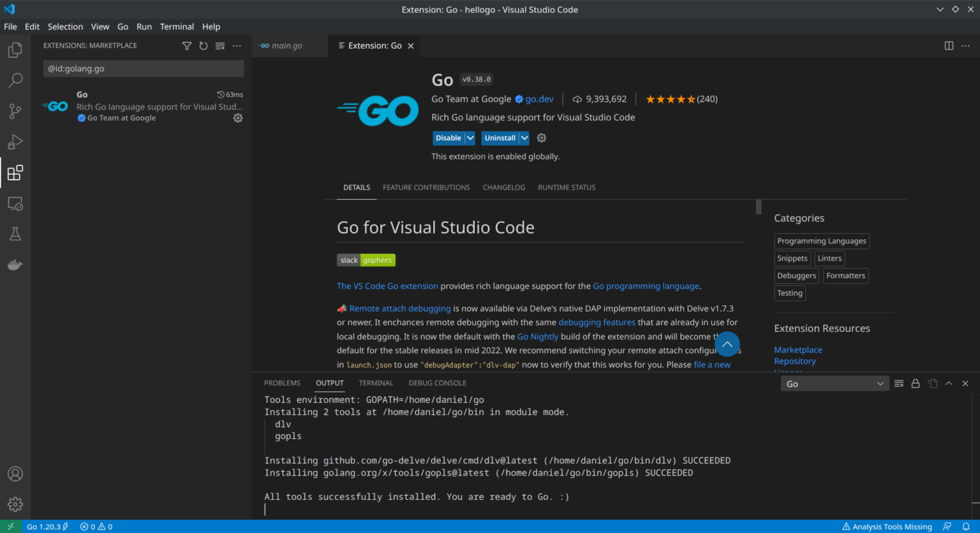Open the Testing beaker view
The height and width of the screenshot is (533, 980).
pyautogui.click(x=15, y=234)
